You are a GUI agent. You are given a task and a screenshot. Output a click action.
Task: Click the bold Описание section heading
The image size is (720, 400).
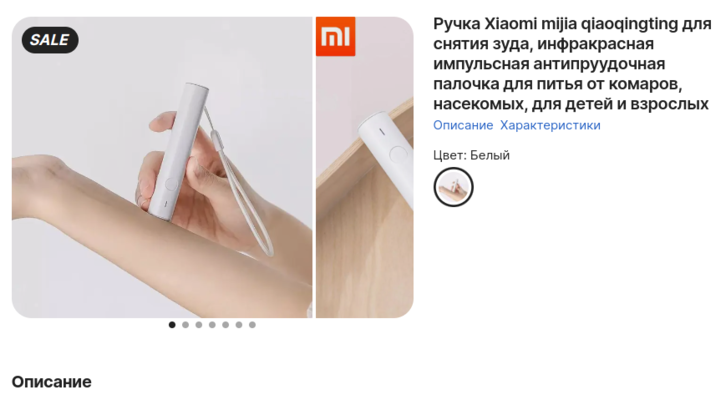click(51, 382)
